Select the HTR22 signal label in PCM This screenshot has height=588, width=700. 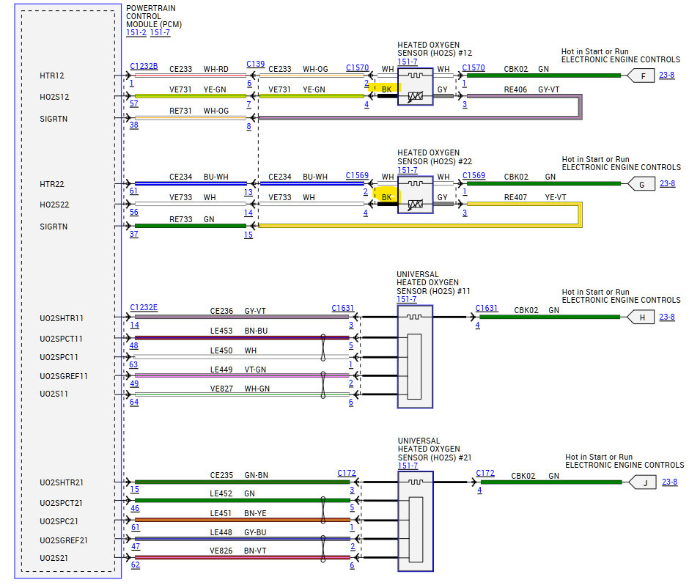[52, 184]
